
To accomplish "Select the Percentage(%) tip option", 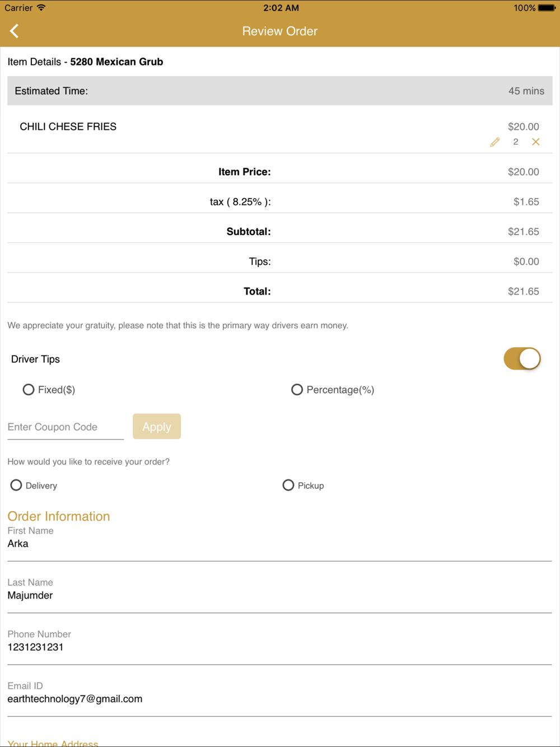I will (297, 390).
